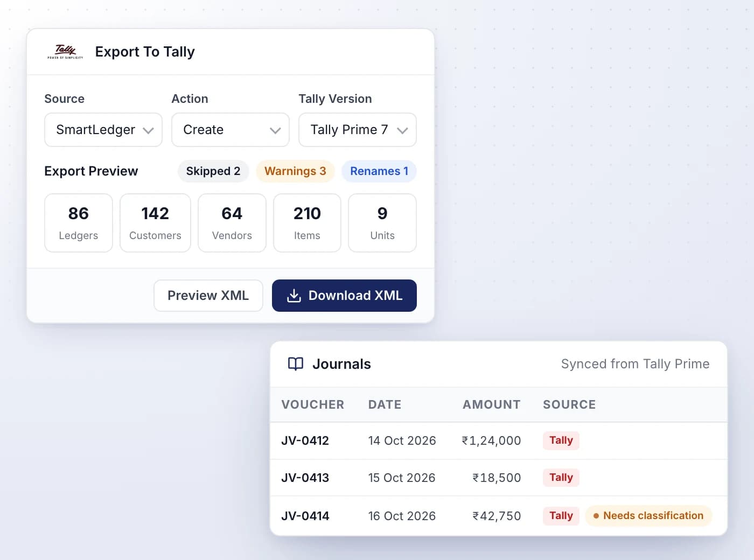Click the DATE column header

click(x=385, y=405)
